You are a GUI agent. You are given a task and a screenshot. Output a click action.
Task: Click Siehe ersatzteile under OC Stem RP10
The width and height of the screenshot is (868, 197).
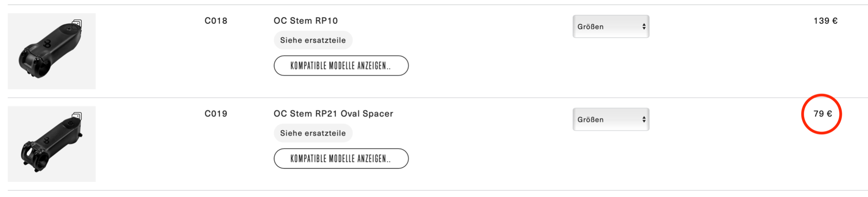pyautogui.click(x=313, y=40)
